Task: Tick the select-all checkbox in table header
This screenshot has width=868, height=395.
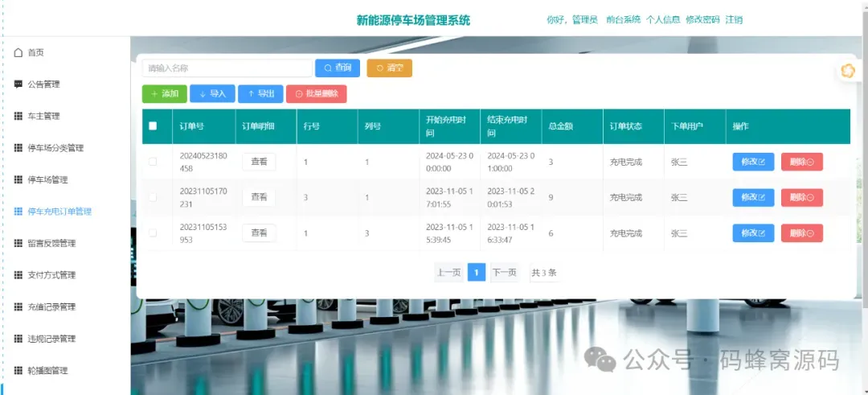Action: point(153,125)
